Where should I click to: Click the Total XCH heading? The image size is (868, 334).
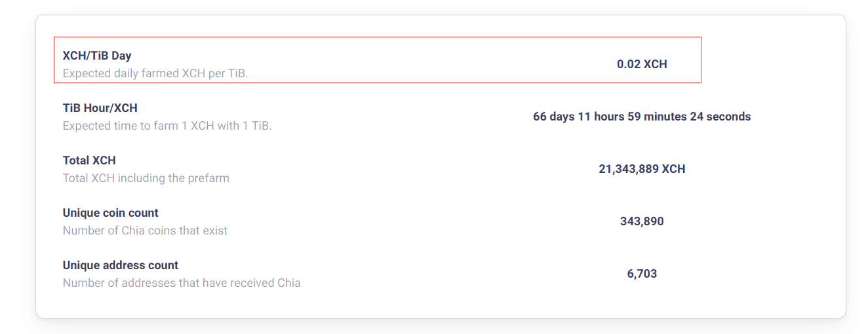point(89,160)
